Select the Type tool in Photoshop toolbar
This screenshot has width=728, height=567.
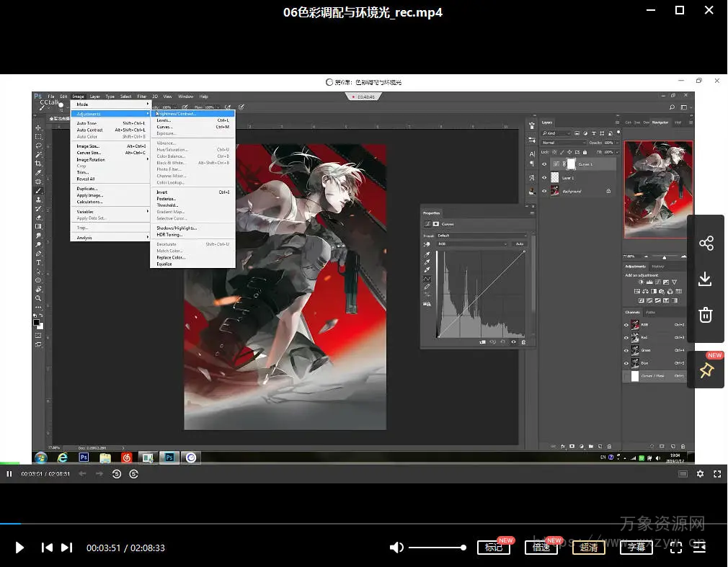(38, 262)
